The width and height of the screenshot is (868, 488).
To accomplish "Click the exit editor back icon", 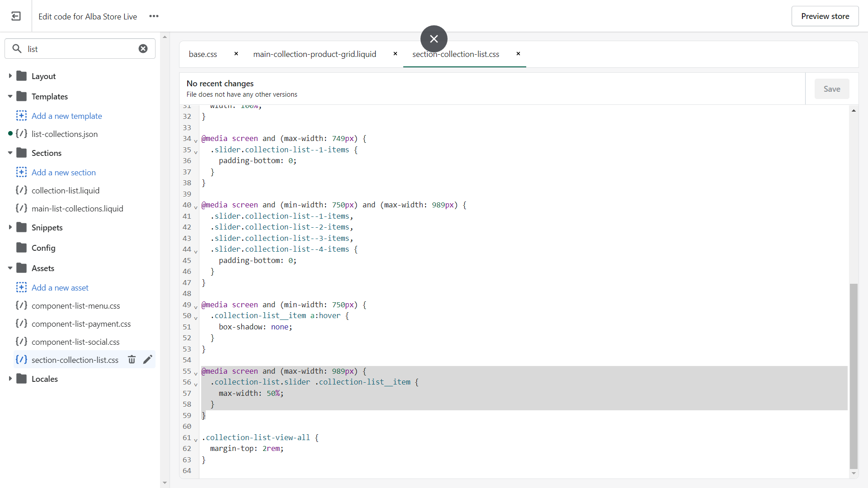I will (16, 16).
